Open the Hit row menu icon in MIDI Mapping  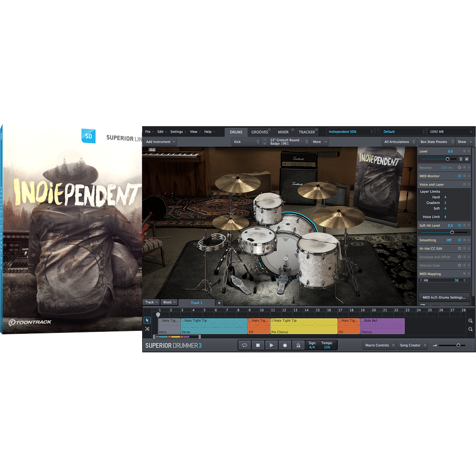tap(464, 280)
